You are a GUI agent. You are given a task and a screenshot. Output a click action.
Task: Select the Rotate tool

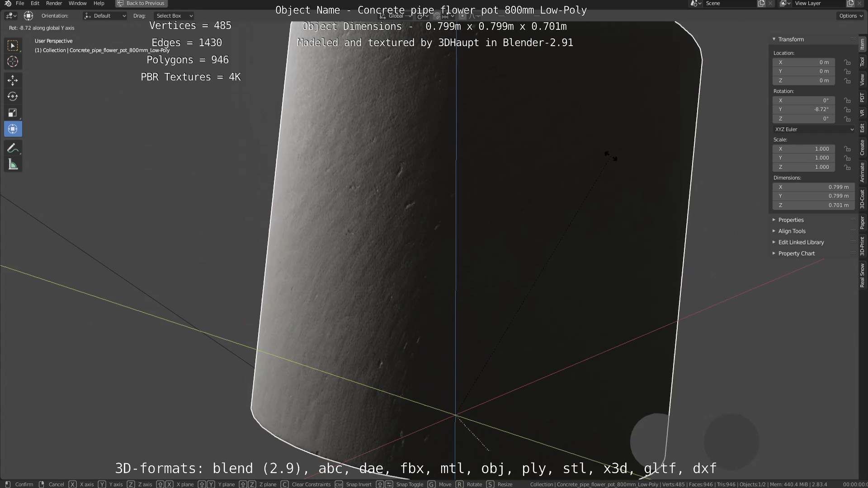click(13, 97)
